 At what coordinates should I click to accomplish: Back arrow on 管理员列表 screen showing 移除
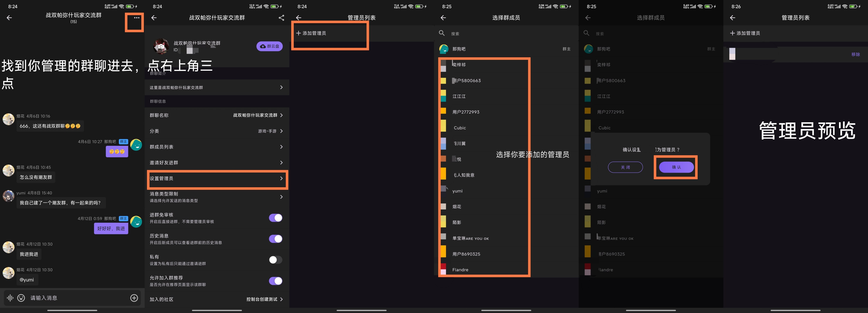point(732,18)
